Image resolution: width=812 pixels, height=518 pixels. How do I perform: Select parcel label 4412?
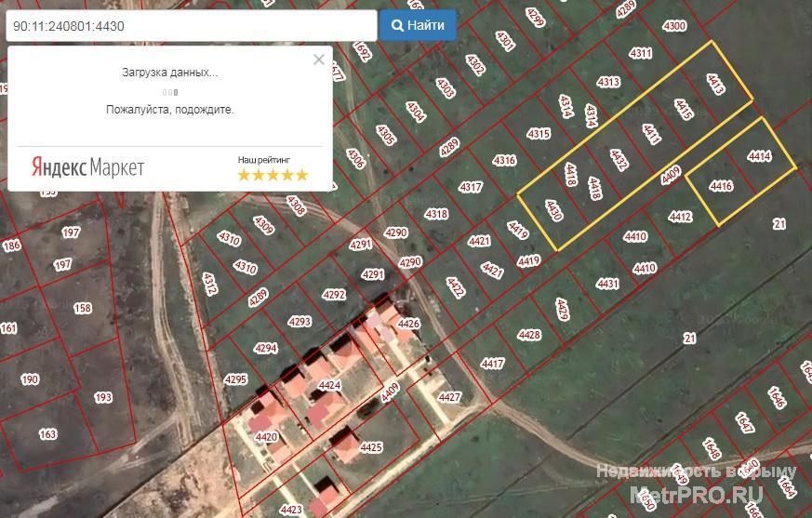680,216
